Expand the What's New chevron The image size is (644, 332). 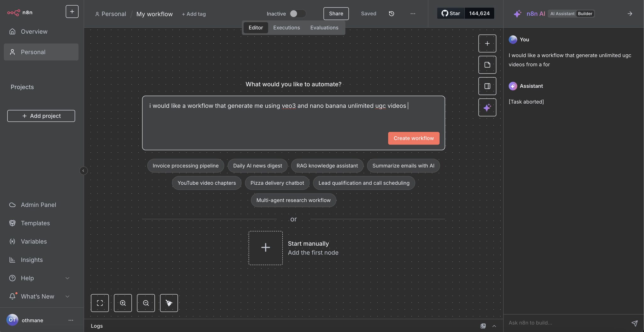coord(67,297)
